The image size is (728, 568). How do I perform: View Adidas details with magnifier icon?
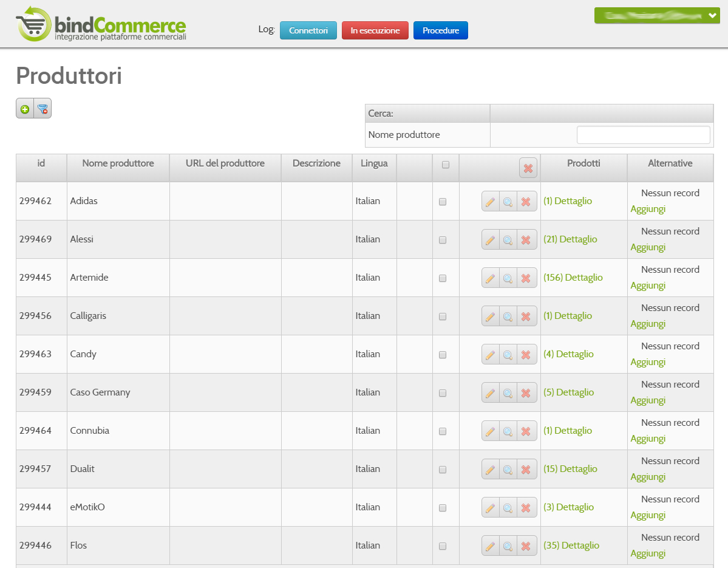pos(508,202)
